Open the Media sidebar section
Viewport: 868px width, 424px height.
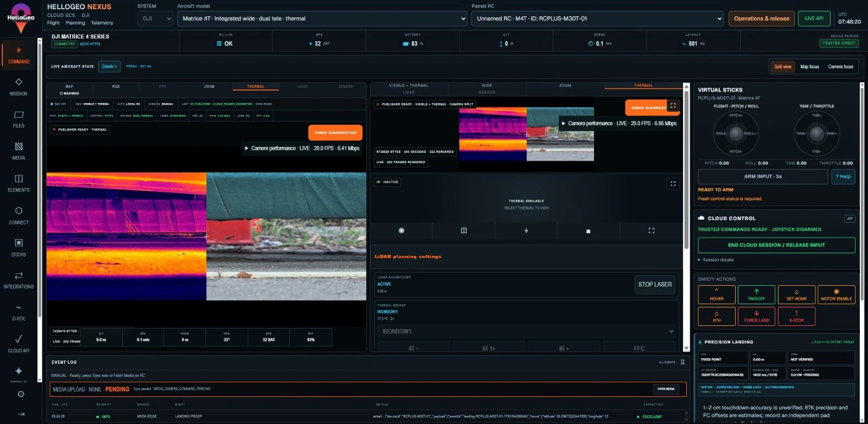18,151
